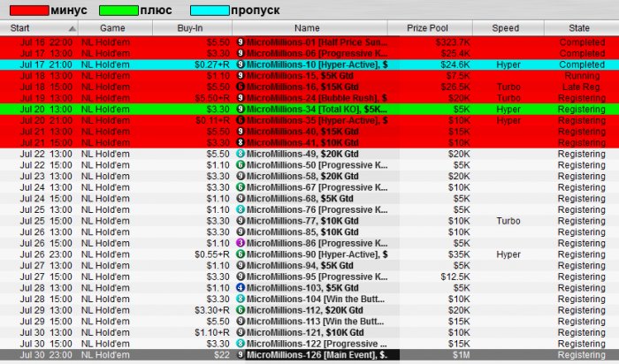Image resolution: width=619 pixels, height=364 pixels.
Task: Click the sort arrow in the Start header
Action: pos(73,28)
